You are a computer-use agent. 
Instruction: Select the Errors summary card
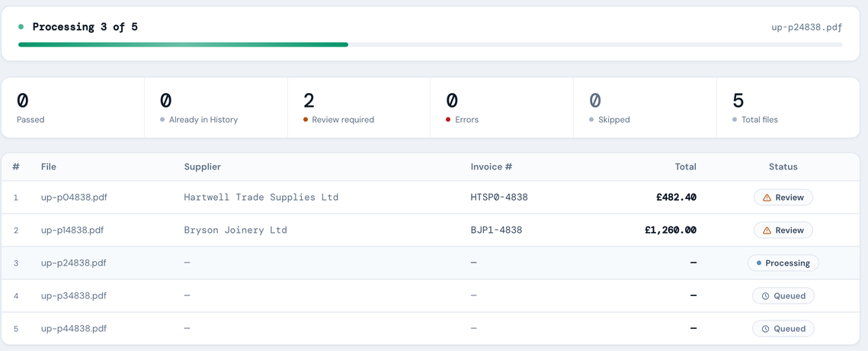tap(501, 108)
